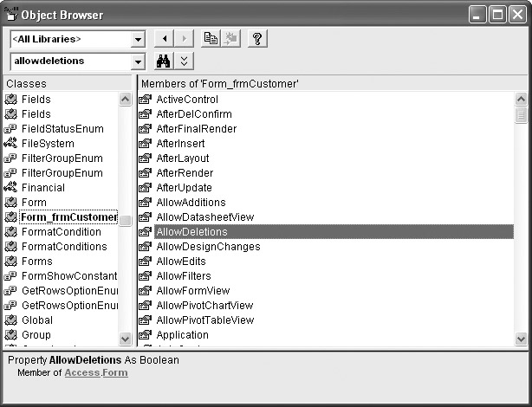Screen dimensions: 532x407
Task: Open the search text dropdown arrow
Action: (138, 62)
